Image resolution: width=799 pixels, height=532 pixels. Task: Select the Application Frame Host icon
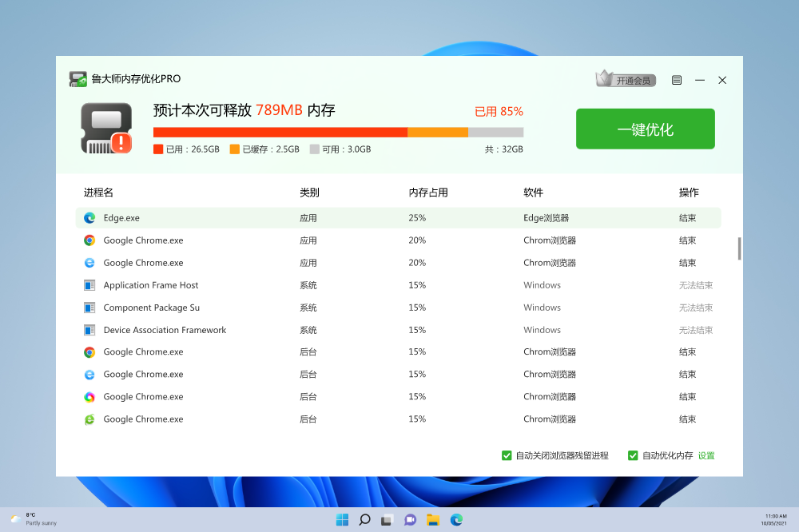pyautogui.click(x=89, y=285)
